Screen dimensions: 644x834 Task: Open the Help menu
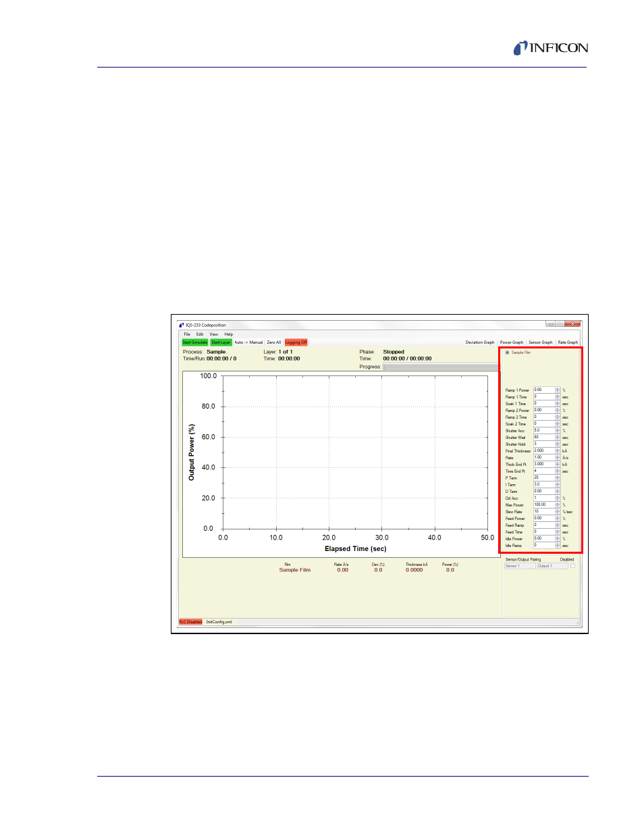(x=229, y=334)
